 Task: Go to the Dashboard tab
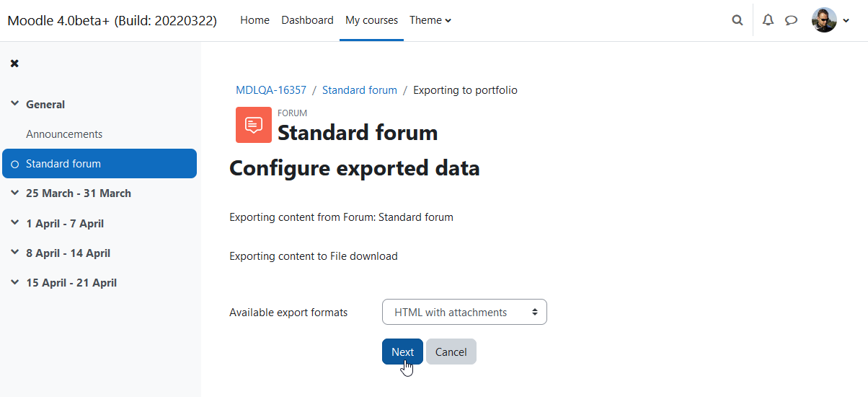307,20
